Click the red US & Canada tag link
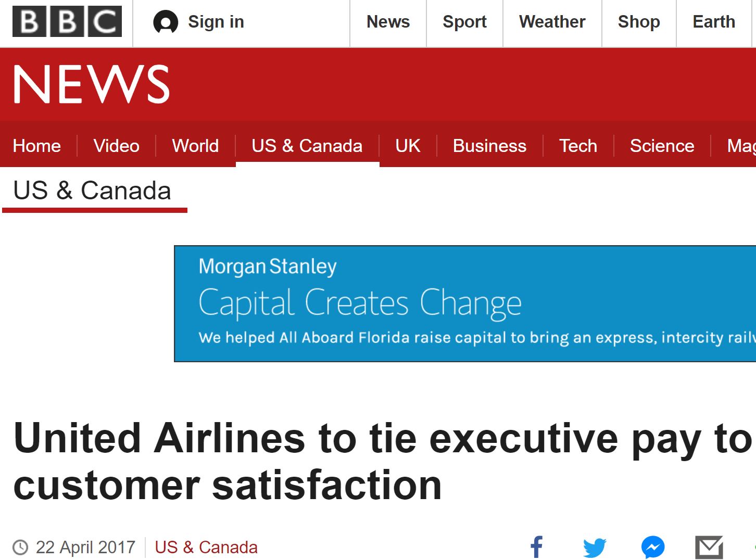 (x=206, y=548)
